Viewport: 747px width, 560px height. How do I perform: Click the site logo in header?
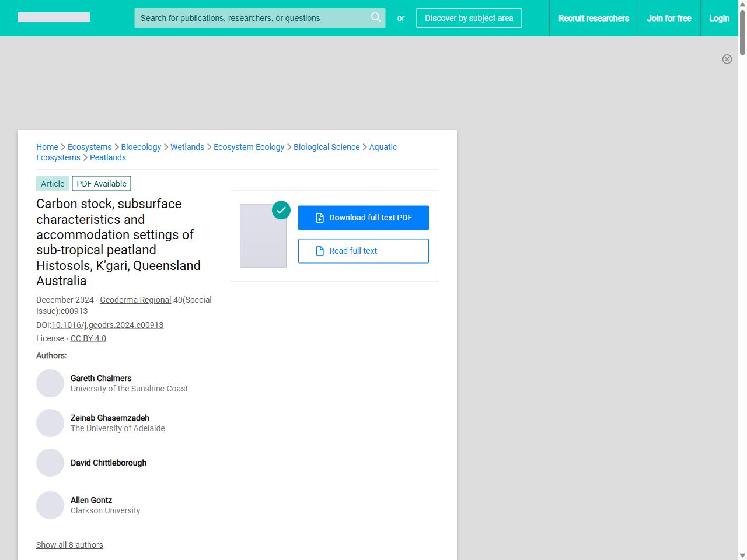(54, 17)
